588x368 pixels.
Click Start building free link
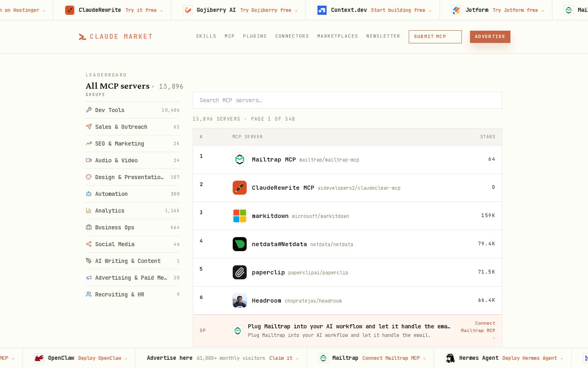(401, 10)
